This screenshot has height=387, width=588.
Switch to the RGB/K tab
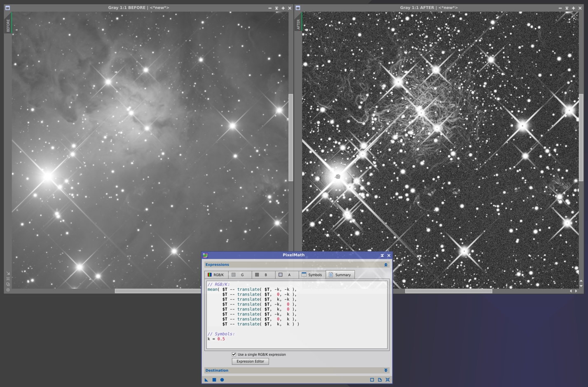tap(216, 275)
